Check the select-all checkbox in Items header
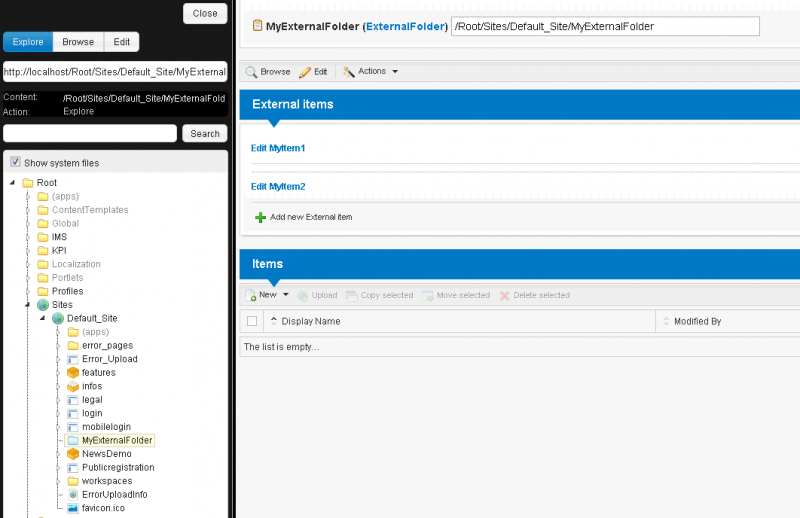Image resolution: width=800 pixels, height=518 pixels. [x=252, y=321]
